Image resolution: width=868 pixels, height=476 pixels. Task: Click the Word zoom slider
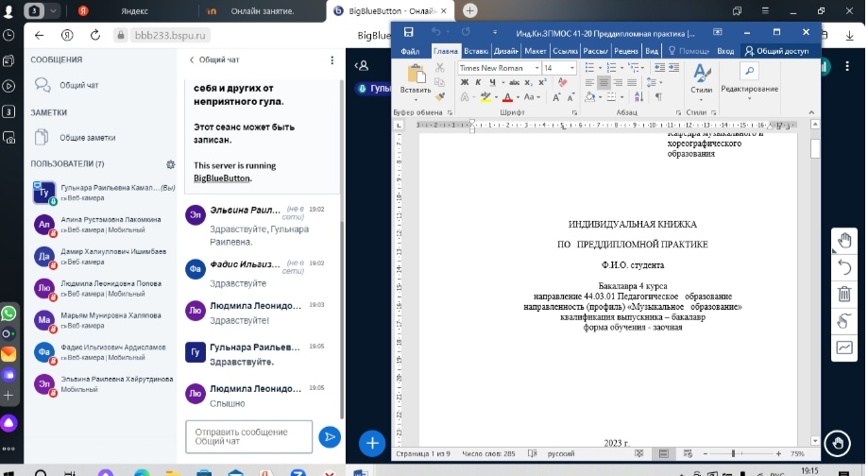(733, 453)
